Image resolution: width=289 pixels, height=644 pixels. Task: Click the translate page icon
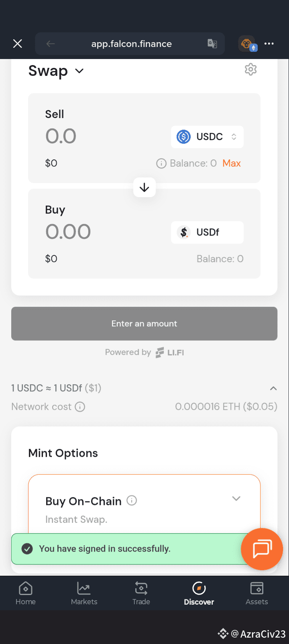(x=212, y=44)
